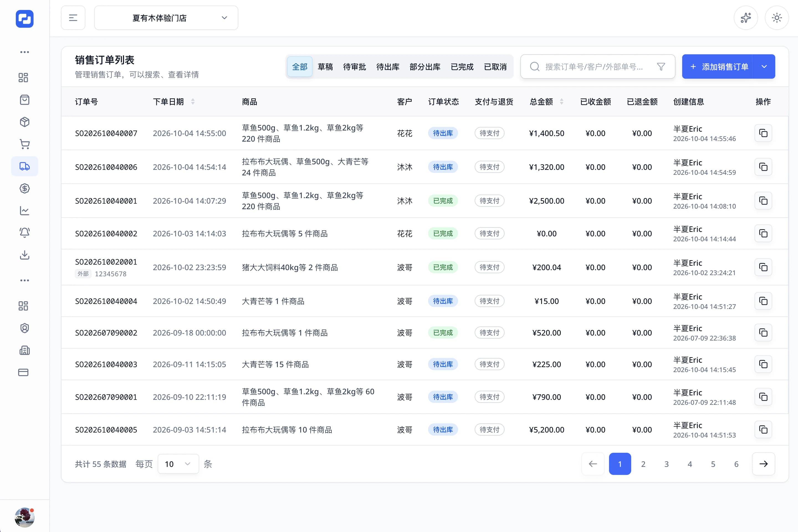This screenshot has height=532, width=798.
Task: Open the AI sparkle assistant icon
Action: click(x=745, y=18)
